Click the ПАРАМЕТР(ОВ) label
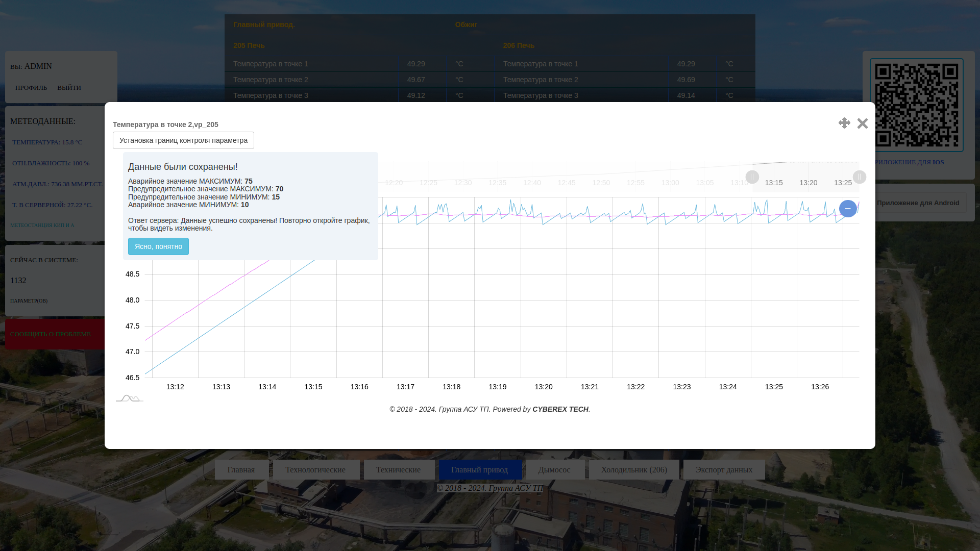Image resolution: width=980 pixels, height=551 pixels. click(x=29, y=301)
